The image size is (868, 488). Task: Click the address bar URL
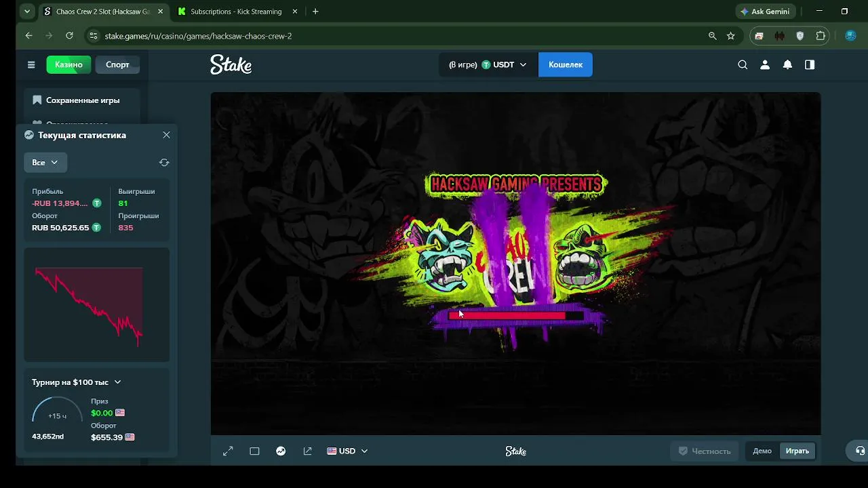click(198, 36)
